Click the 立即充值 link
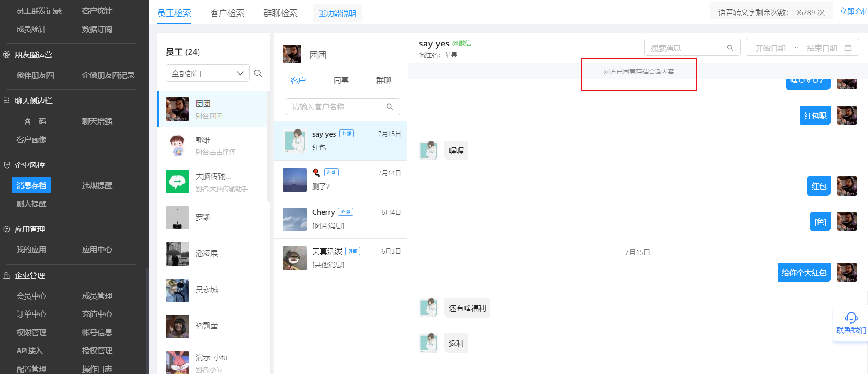 [x=854, y=11]
